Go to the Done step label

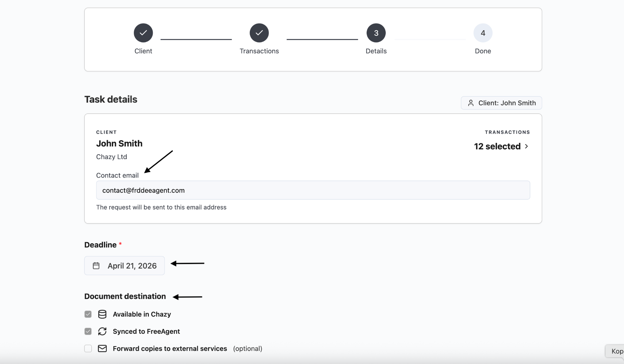click(x=483, y=51)
